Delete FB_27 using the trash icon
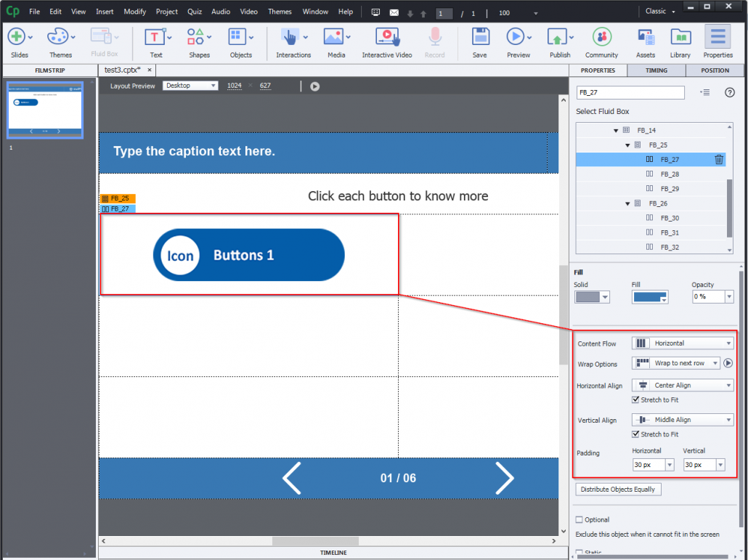 (x=718, y=159)
